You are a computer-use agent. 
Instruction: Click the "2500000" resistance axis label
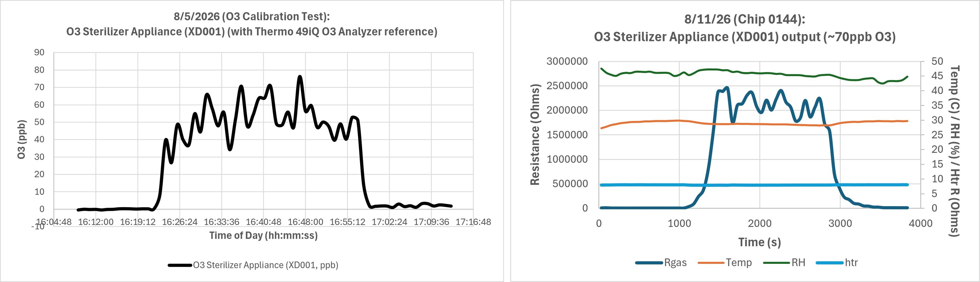pos(567,86)
